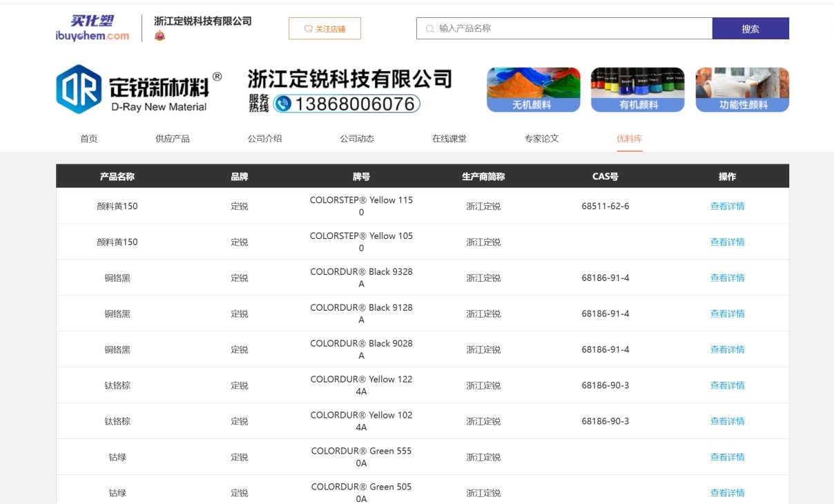Open the 公司动态 tab
The width and height of the screenshot is (834, 504).
[357, 139]
